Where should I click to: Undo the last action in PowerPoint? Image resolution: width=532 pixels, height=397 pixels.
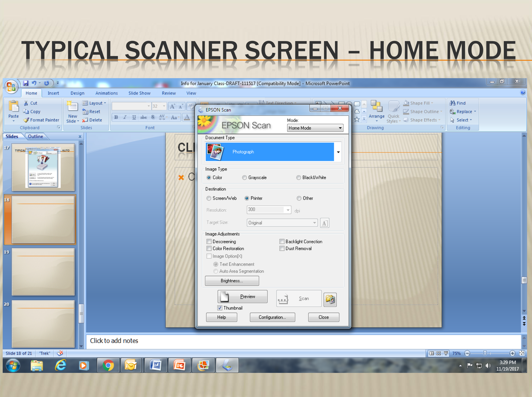(34, 83)
